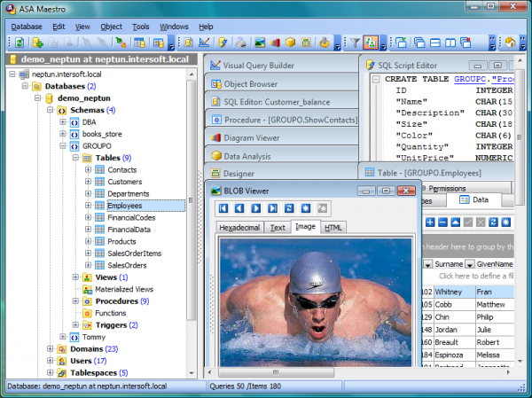Expand the Contacts table node
The height and width of the screenshot is (398, 532).
(88, 169)
